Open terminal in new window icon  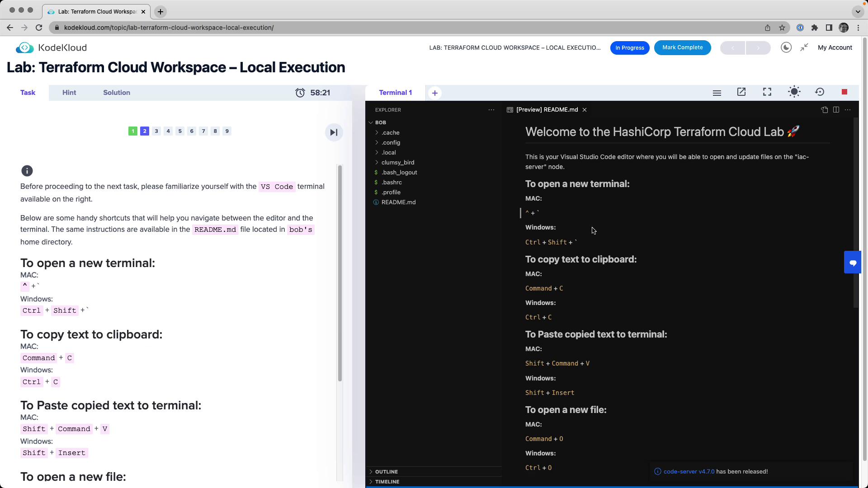tap(741, 92)
